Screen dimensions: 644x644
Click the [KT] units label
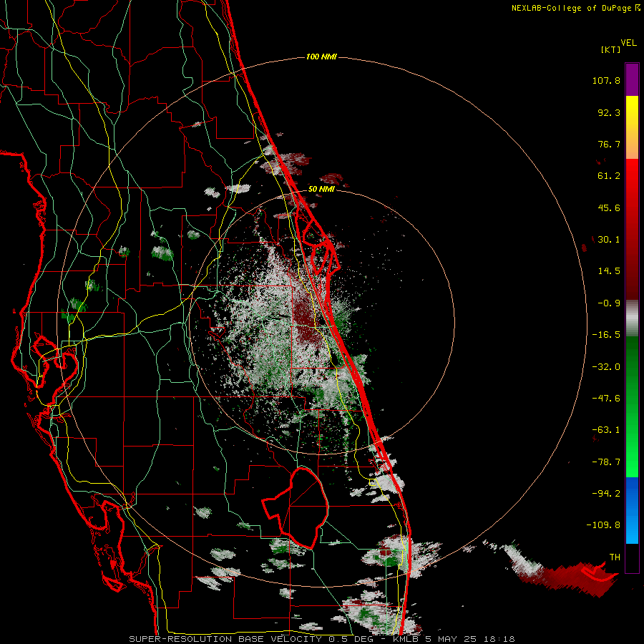coord(611,49)
